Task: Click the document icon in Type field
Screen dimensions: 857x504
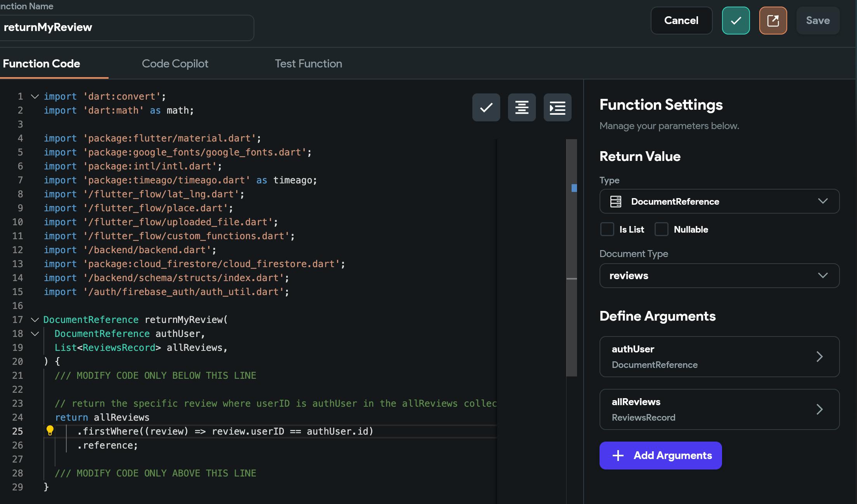Action: [615, 202]
